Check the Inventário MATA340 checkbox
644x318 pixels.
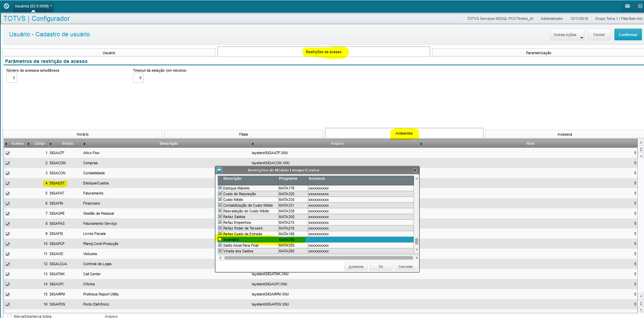pos(220,240)
